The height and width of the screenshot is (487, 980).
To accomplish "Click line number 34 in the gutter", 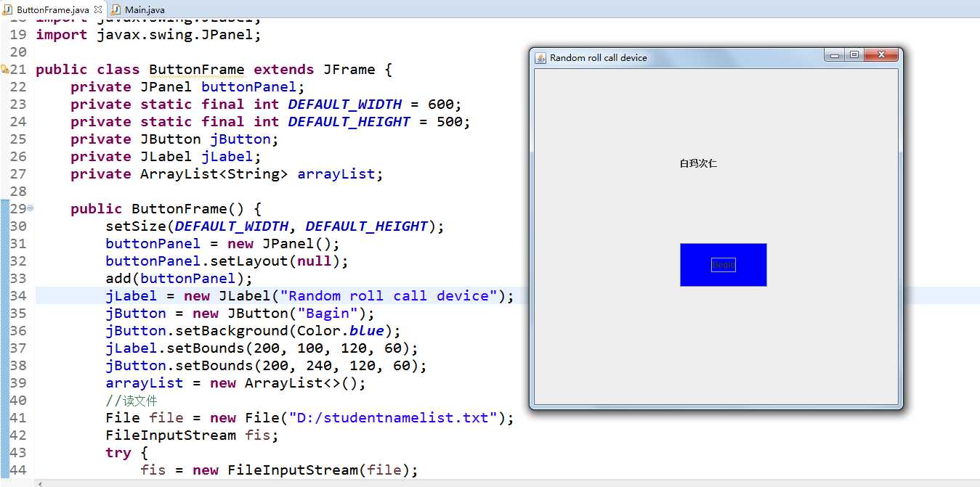I will pyautogui.click(x=18, y=296).
